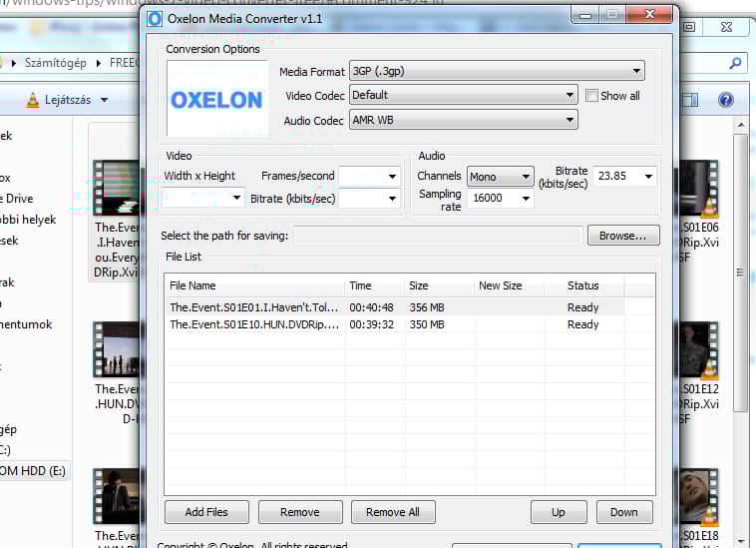
Task: Click the 350 MB size cell
Action: click(427, 324)
